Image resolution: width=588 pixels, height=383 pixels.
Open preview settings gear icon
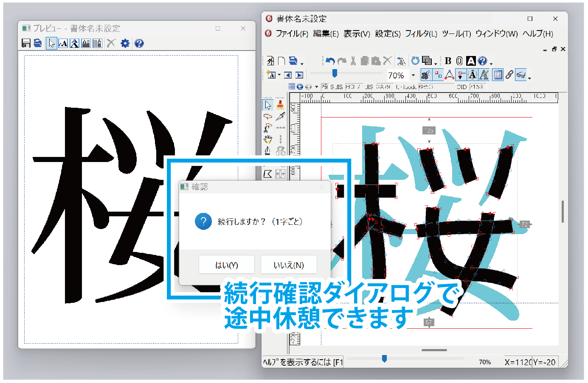pos(125,43)
